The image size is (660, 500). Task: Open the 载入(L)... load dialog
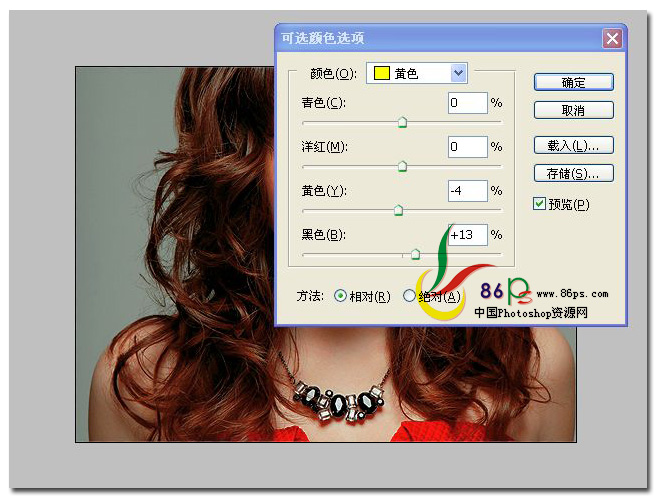tap(573, 146)
